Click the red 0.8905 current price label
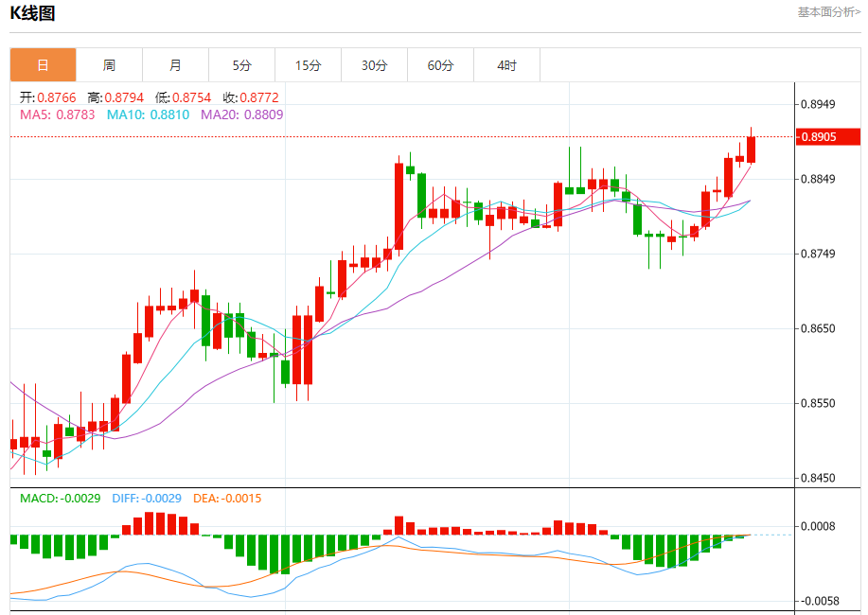Image resolution: width=868 pixels, height=615 pixels. click(x=827, y=137)
